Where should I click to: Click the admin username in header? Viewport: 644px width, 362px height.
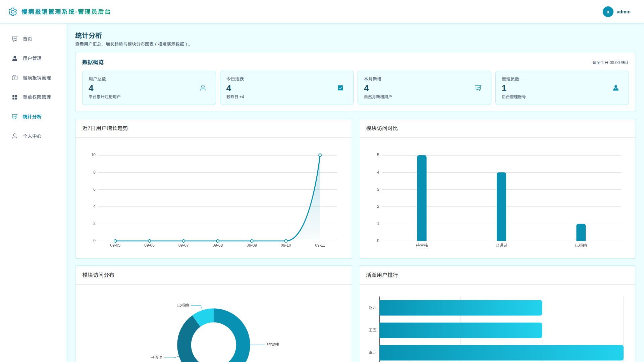click(x=624, y=12)
